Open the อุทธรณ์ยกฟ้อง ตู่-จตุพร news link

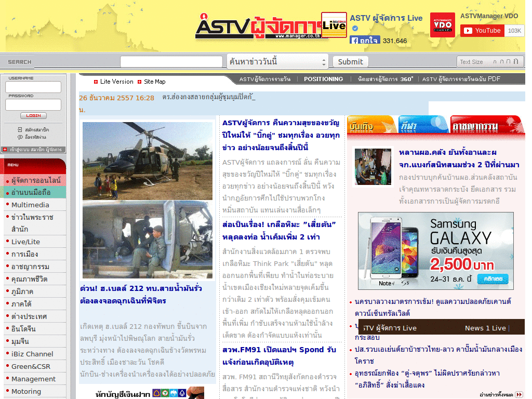pos(427,379)
